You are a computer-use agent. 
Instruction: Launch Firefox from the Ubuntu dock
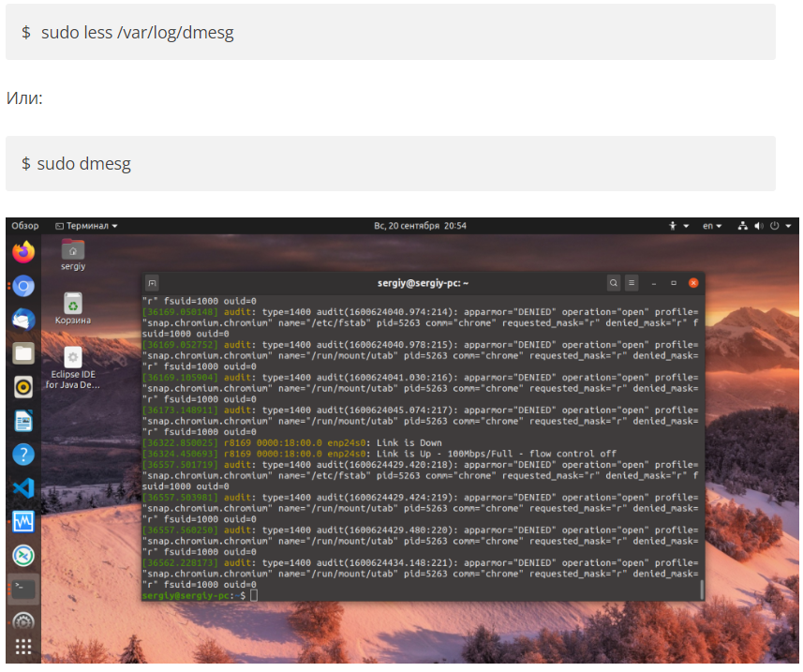tap(23, 252)
